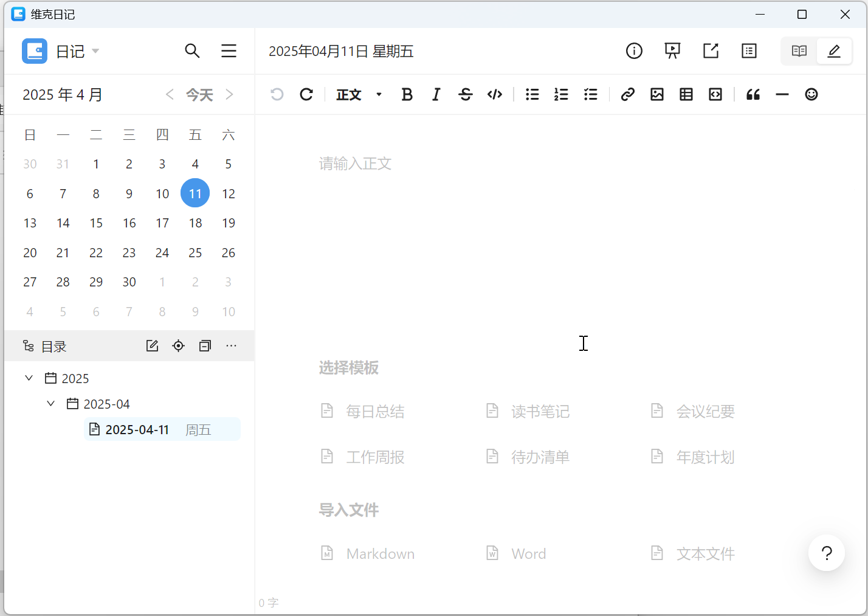Collapse the 2025 folder in the tree
This screenshot has height=616, width=868.
[x=29, y=378]
